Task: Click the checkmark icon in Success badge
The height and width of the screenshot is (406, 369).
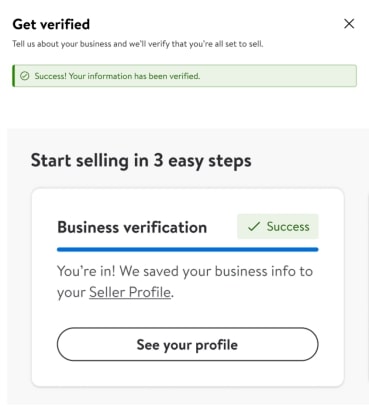Action: coord(254,227)
